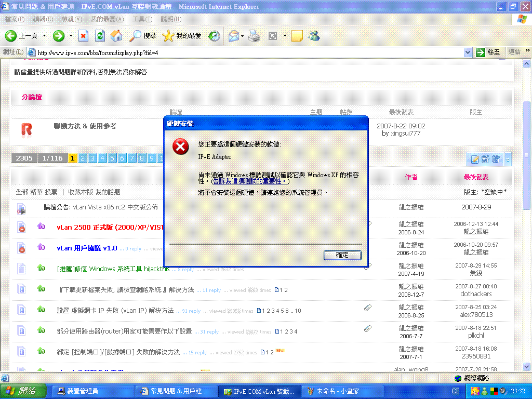
Task: Switch to 裝置管理員 taskbar window
Action: [94, 391]
